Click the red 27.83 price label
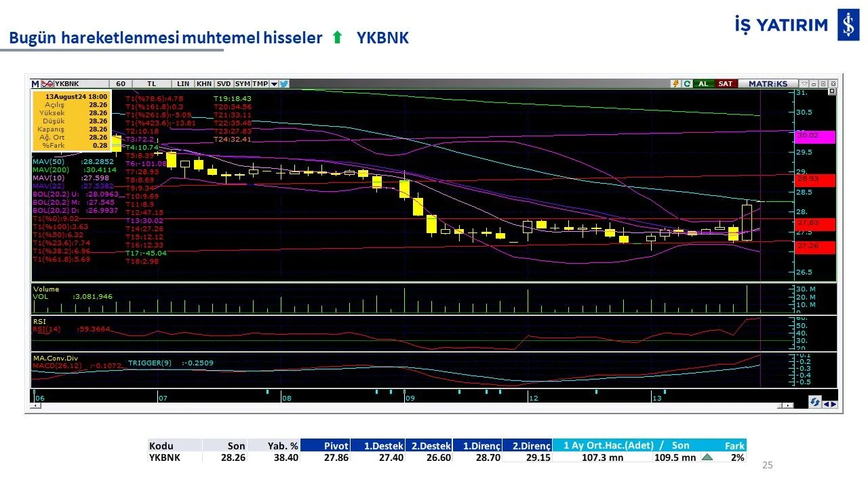This screenshot has height=488, width=868. [x=814, y=224]
